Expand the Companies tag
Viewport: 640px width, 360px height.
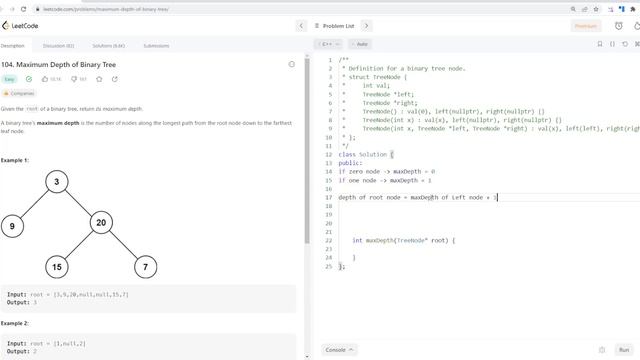tap(19, 93)
